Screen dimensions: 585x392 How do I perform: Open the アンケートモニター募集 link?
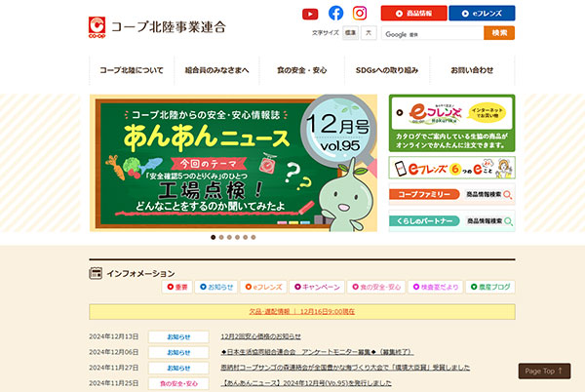coord(317,352)
